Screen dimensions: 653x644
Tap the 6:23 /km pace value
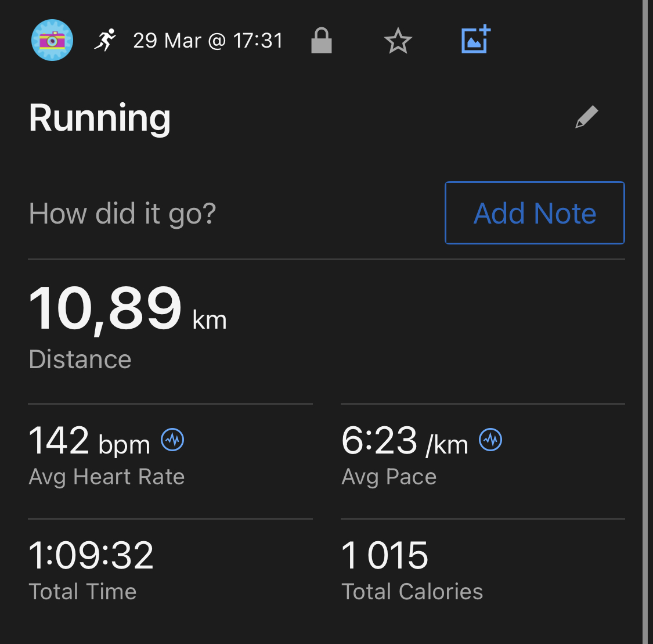[x=404, y=441]
